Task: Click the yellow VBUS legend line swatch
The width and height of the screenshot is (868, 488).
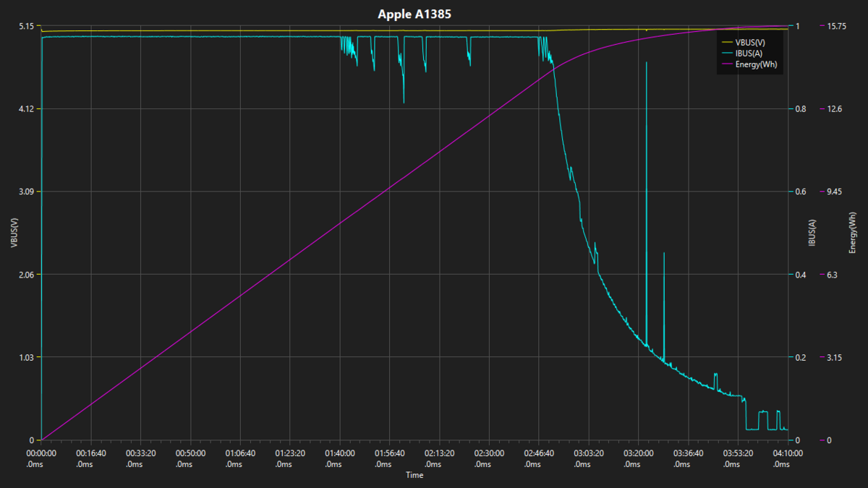Action: point(727,43)
